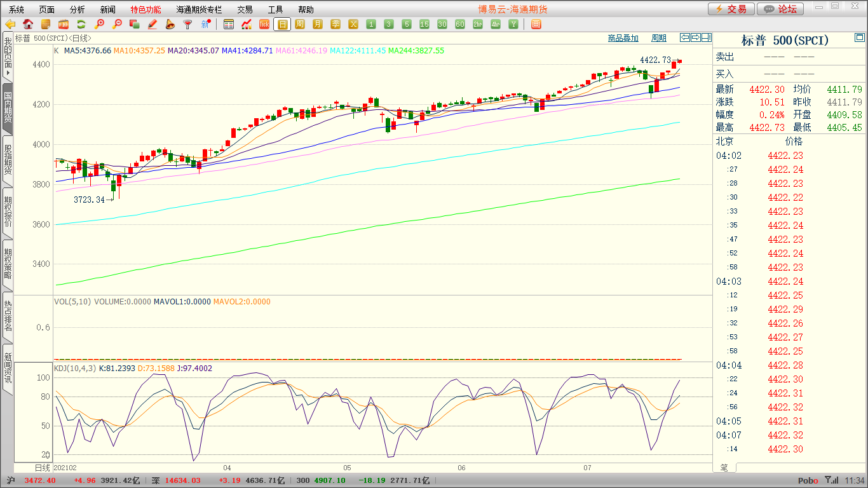868x488 pixels.
Task: Select the 60-minute period button
Action: click(x=460, y=24)
